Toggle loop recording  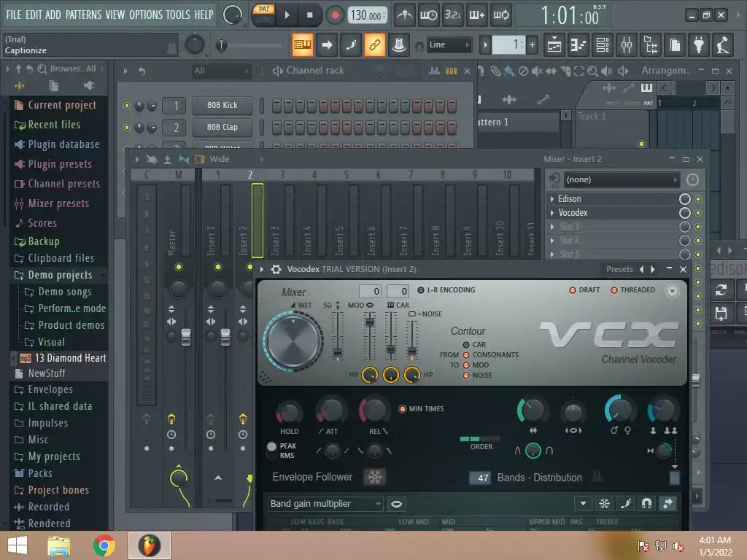[500, 15]
